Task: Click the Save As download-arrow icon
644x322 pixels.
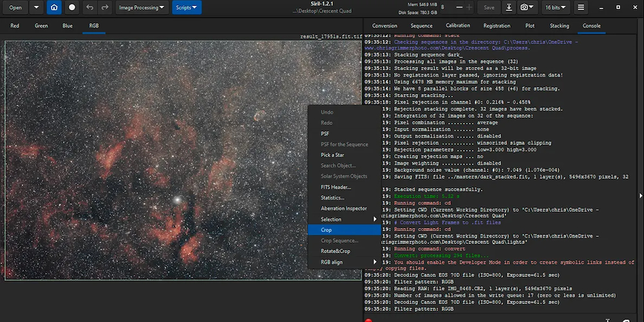Action: (509, 8)
